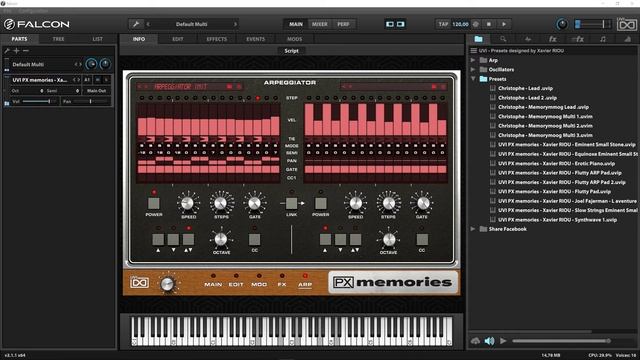Remove part with the minus icon
This screenshot has width=640, height=360.
point(26,51)
